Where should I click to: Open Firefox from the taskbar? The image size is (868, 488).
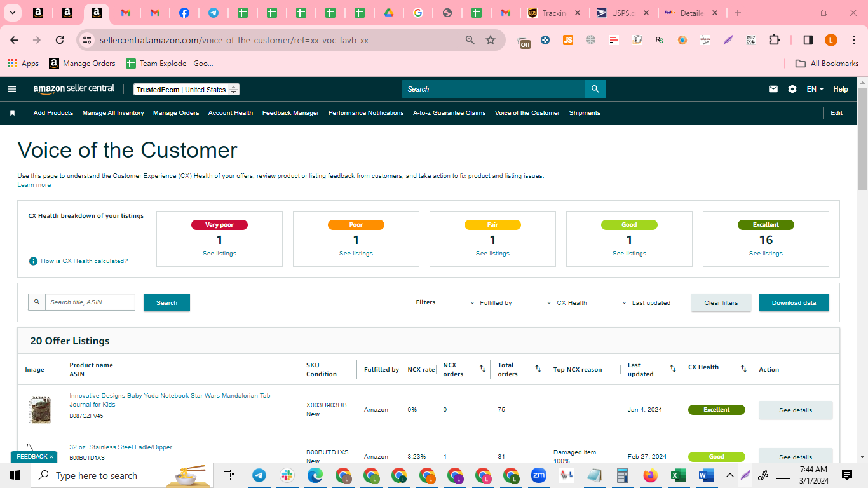tap(650, 475)
